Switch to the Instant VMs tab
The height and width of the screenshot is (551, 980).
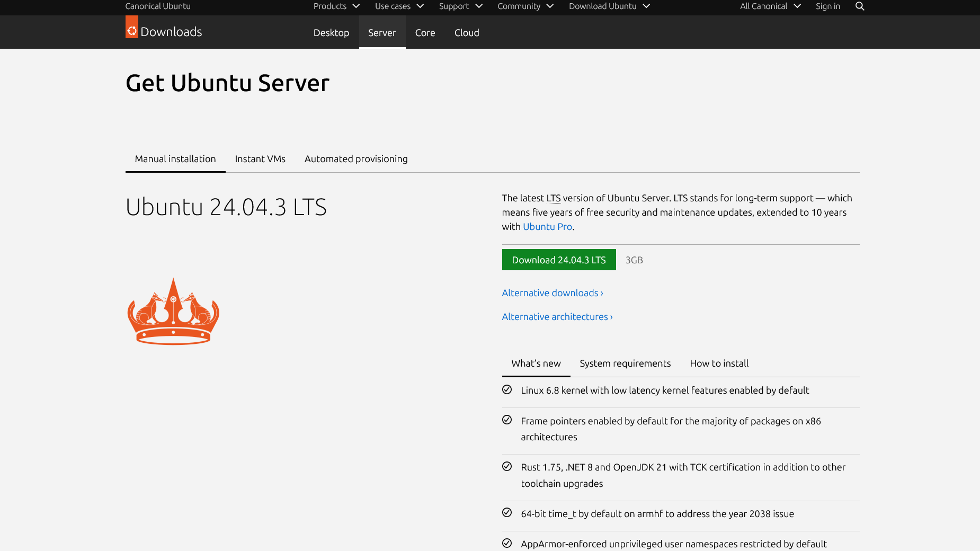[260, 159]
